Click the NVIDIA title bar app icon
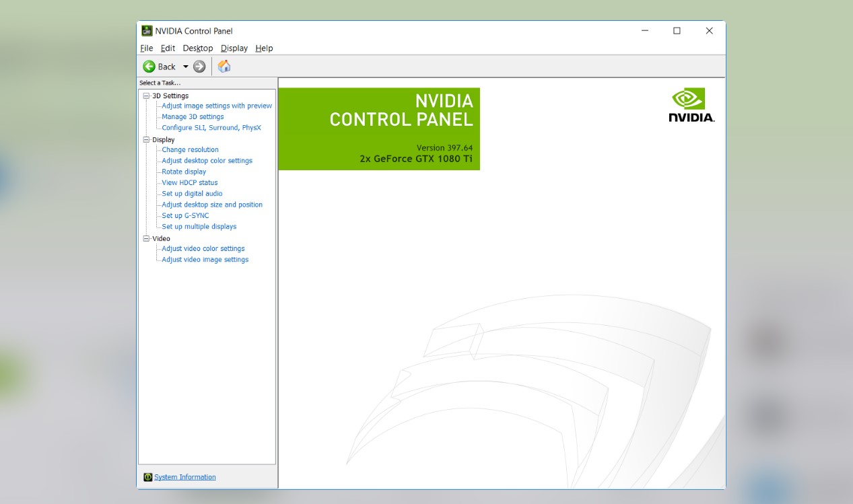 point(147,31)
